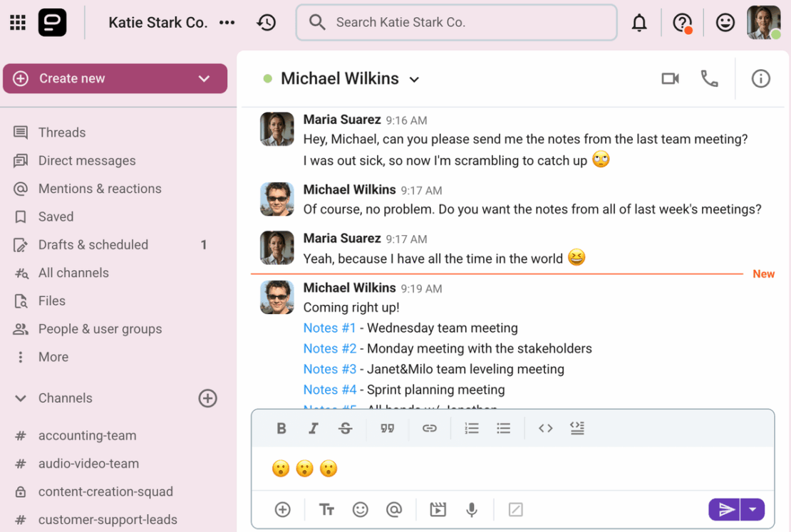Image resolution: width=791 pixels, height=532 pixels.
Task: Record an audio clip
Action: pos(472,509)
